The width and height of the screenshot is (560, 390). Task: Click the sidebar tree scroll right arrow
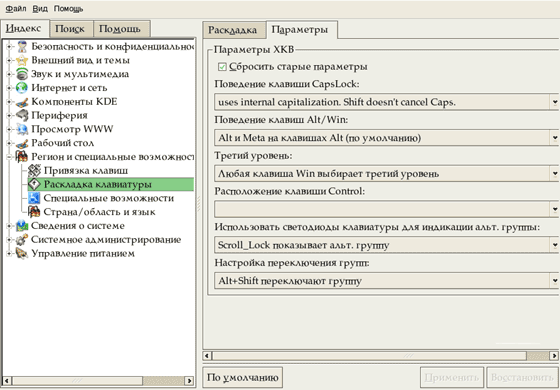189,381
